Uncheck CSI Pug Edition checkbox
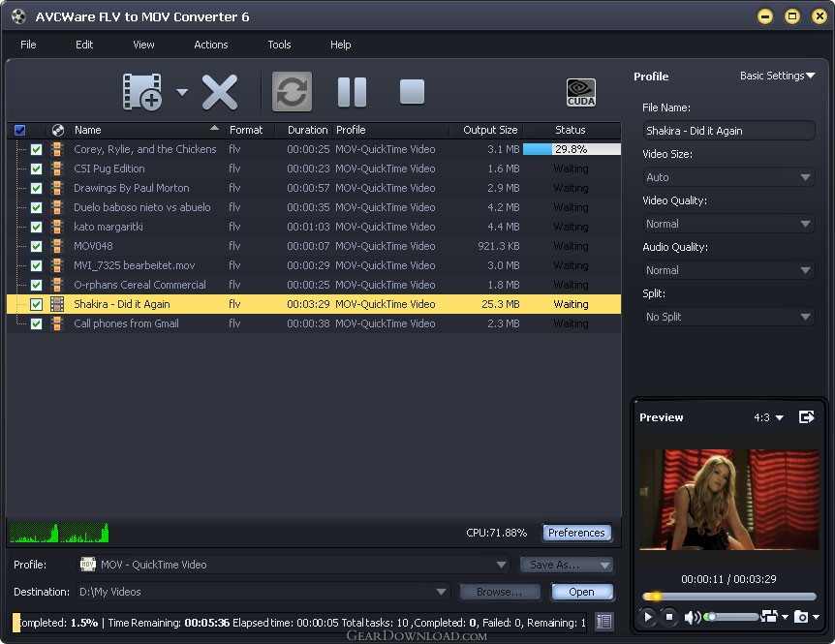This screenshot has width=835, height=644. [x=36, y=169]
